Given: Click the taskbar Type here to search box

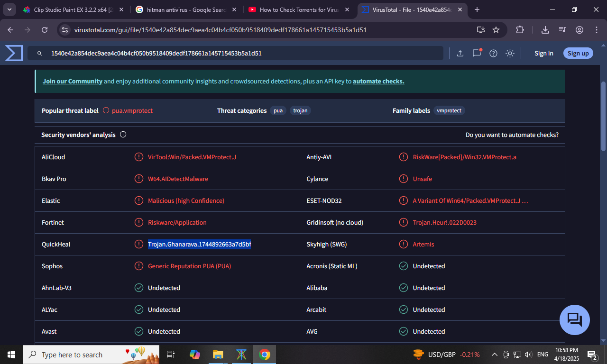Looking at the screenshot, I should (x=92, y=355).
